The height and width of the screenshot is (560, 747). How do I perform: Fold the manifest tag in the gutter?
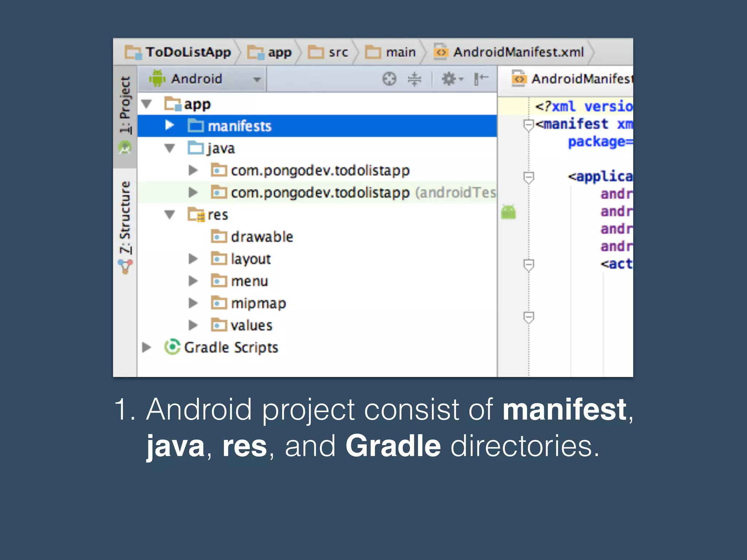pos(529,125)
